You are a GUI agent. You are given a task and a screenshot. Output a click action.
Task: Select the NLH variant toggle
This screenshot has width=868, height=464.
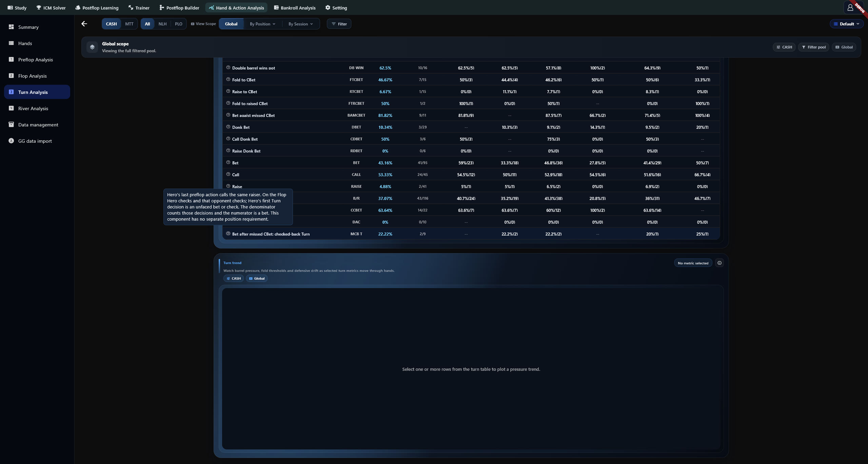pyautogui.click(x=162, y=24)
